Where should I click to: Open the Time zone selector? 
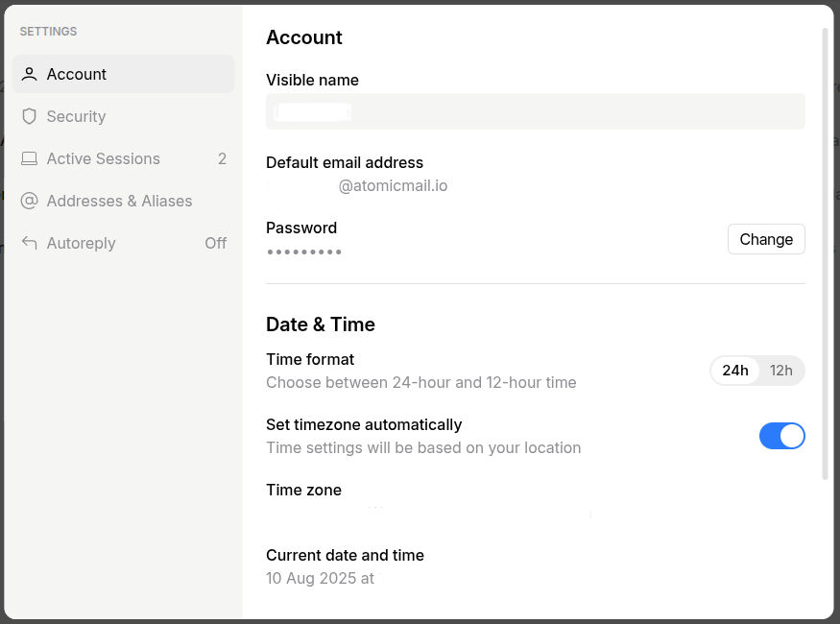click(x=427, y=514)
